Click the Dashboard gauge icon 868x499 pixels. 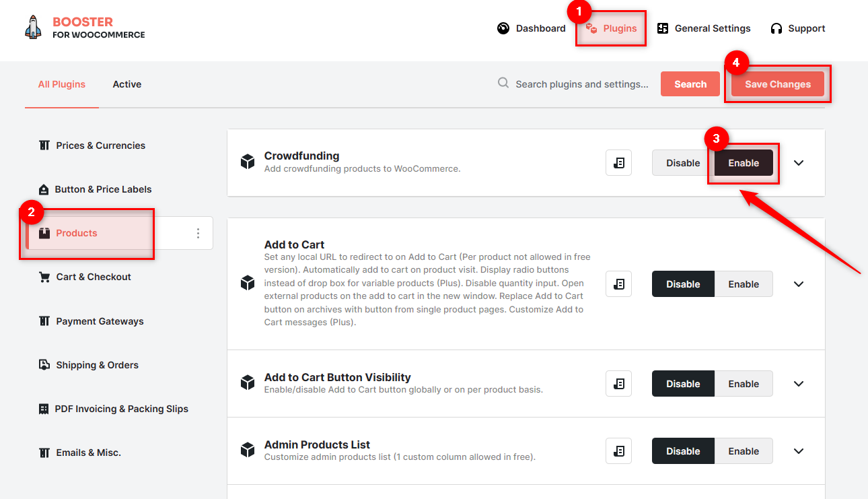(x=503, y=28)
